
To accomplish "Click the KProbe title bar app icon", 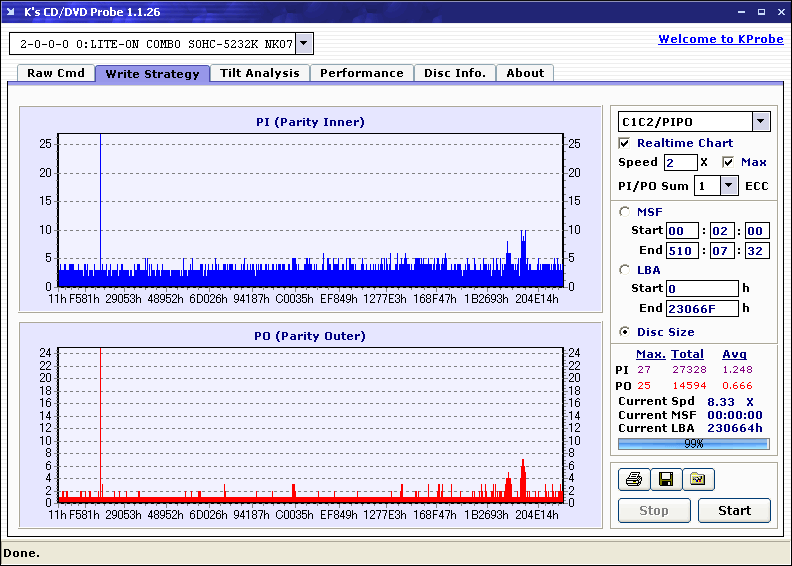I will point(11,12).
